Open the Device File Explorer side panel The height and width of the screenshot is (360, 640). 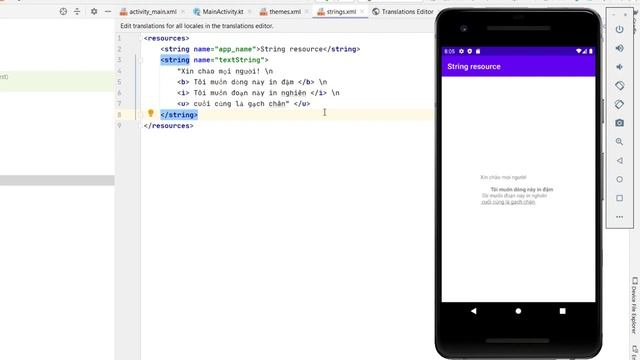point(635,305)
